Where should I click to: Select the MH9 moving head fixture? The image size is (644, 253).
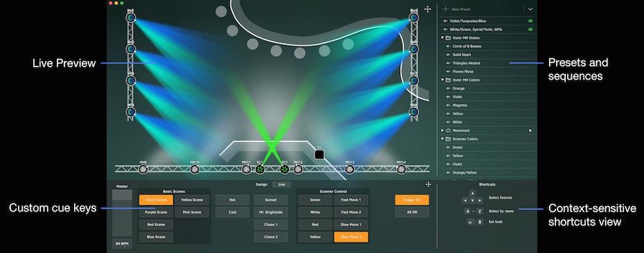tap(143, 169)
